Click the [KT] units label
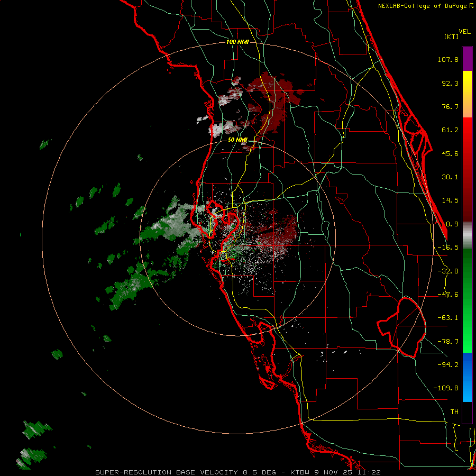This screenshot has height=476, width=476. click(x=451, y=36)
